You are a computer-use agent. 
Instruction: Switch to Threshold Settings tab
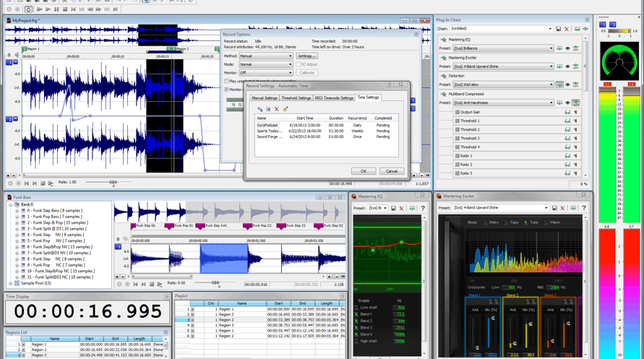[296, 98]
